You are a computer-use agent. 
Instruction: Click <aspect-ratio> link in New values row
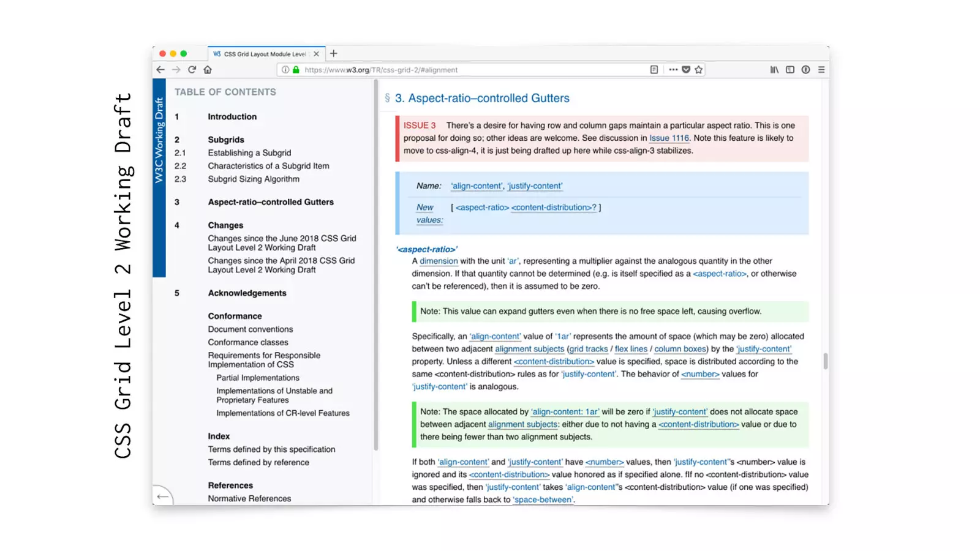point(482,208)
